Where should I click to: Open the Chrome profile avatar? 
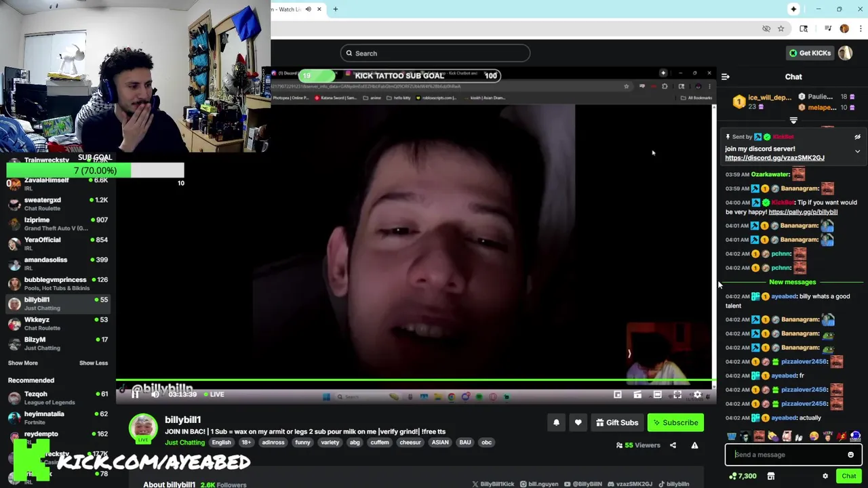(x=844, y=28)
